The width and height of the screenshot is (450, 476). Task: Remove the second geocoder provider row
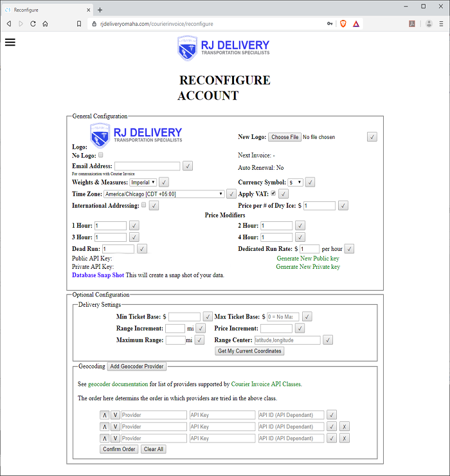345,426
